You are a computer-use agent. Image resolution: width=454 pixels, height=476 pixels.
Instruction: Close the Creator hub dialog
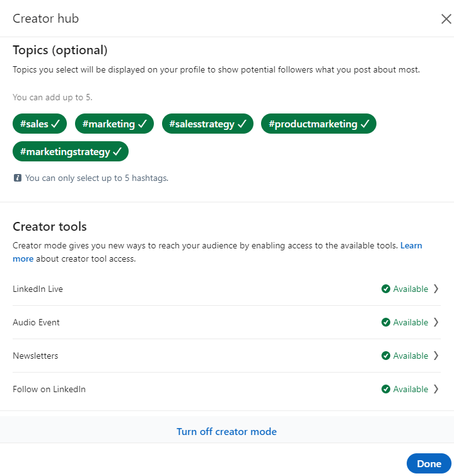point(445,19)
